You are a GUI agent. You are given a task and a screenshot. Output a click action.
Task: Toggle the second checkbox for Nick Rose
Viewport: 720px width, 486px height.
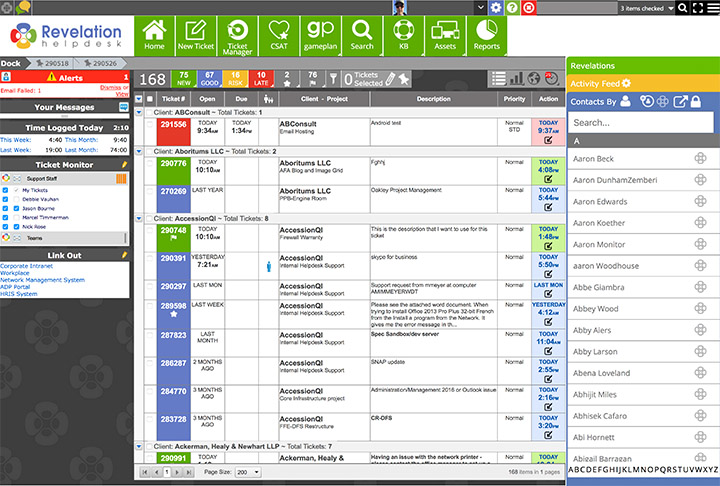[17, 227]
